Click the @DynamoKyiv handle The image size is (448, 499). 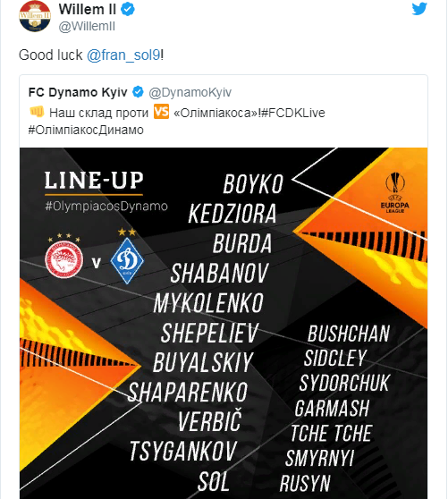pos(190,92)
